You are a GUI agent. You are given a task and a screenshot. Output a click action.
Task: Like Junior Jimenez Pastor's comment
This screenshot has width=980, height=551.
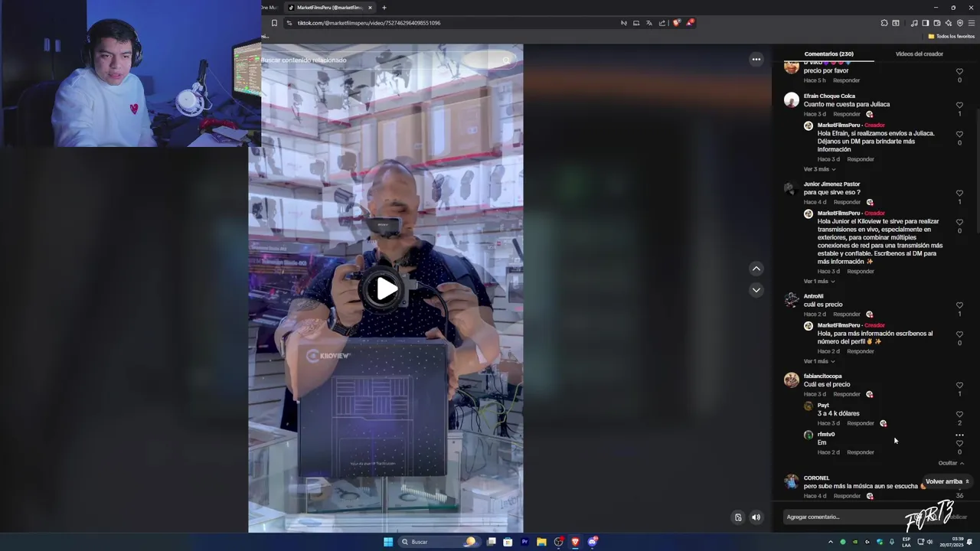(x=959, y=193)
